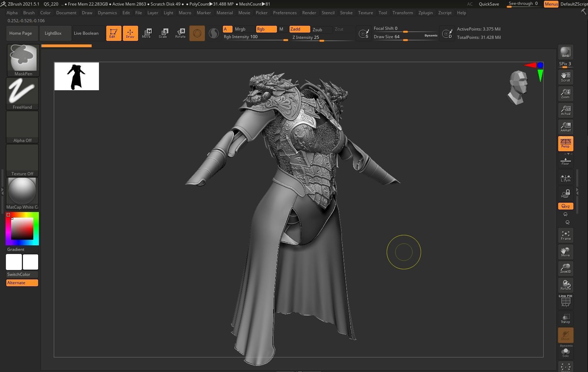The width and height of the screenshot is (588, 372).
Task: Activate Draw mode button
Action: [x=130, y=33]
